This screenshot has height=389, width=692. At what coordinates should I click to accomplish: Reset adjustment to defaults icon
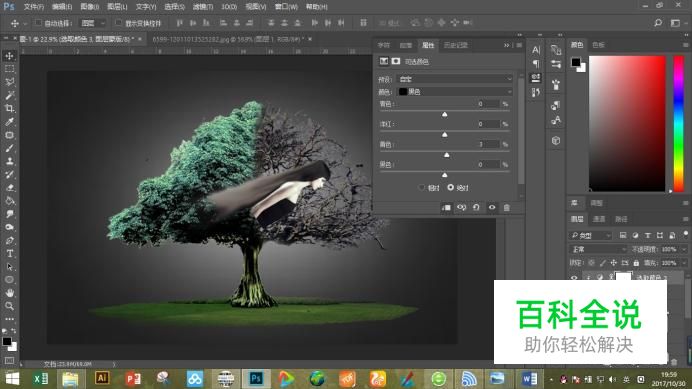coord(476,208)
